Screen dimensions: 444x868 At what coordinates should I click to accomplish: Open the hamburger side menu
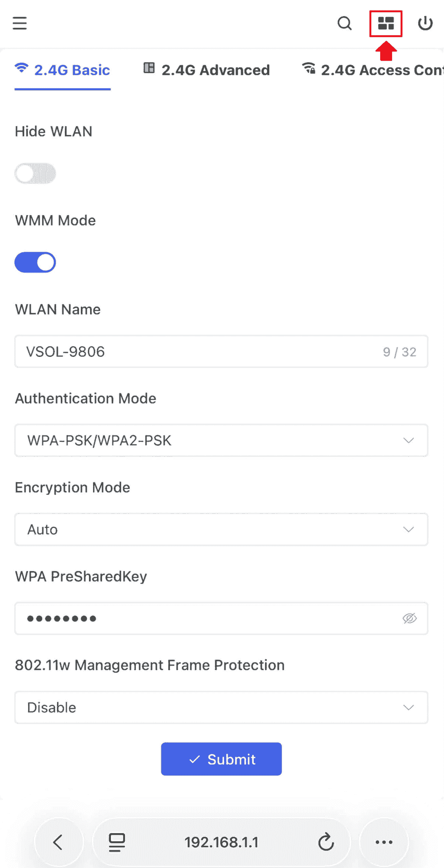(20, 23)
